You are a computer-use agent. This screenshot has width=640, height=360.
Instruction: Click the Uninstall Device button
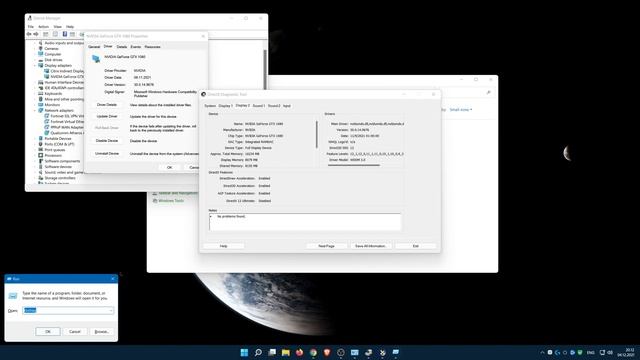click(x=107, y=153)
